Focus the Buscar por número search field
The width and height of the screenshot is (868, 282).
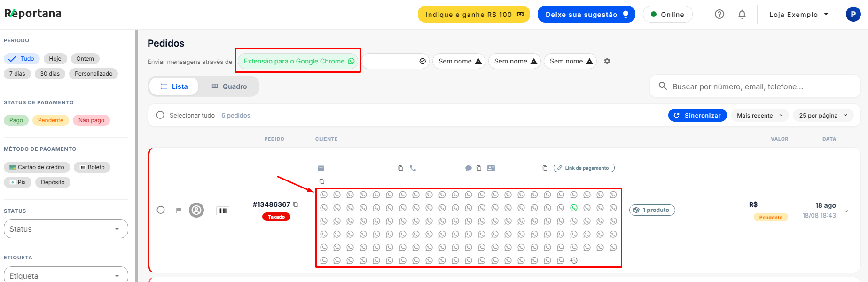tap(755, 86)
